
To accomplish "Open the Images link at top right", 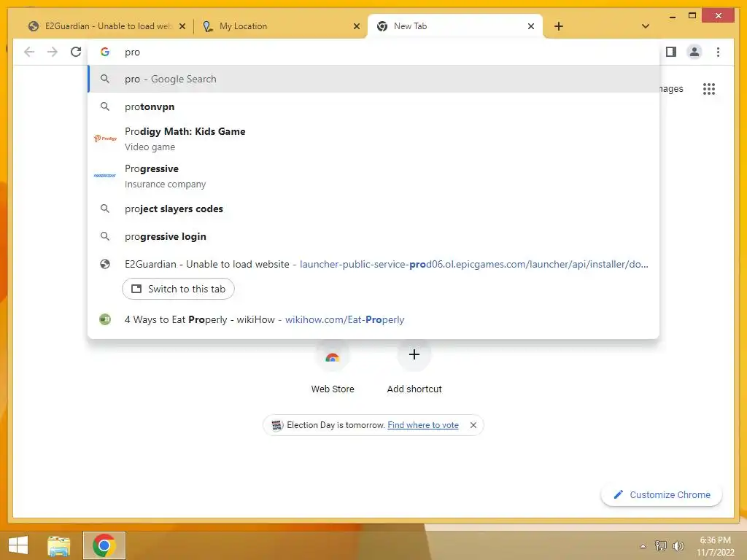I will pyautogui.click(x=671, y=88).
